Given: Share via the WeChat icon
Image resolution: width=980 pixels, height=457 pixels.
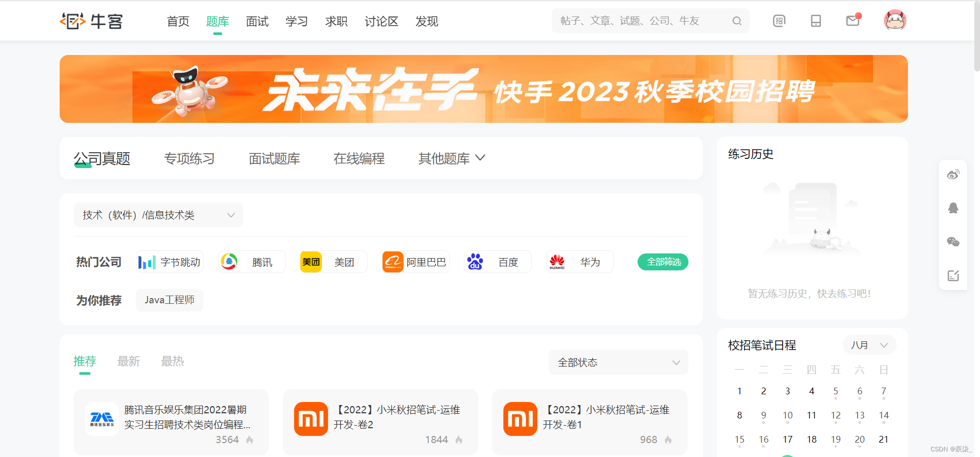Looking at the screenshot, I should (x=953, y=242).
